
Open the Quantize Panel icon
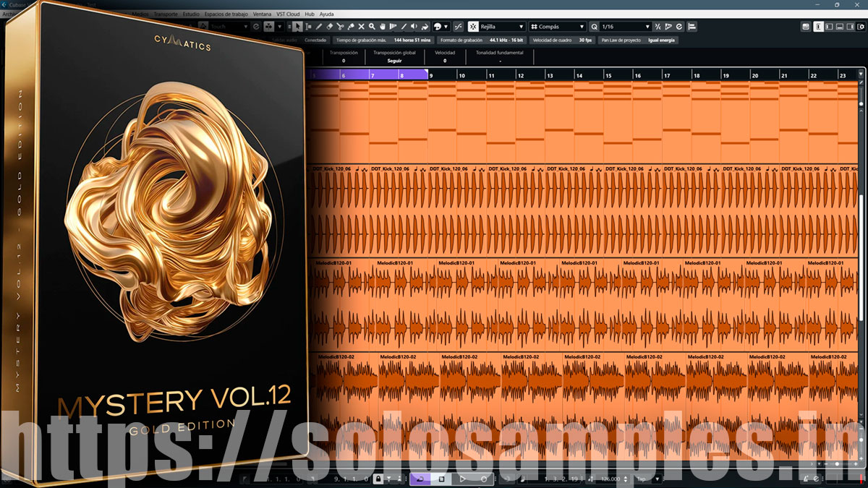pyautogui.click(x=678, y=26)
